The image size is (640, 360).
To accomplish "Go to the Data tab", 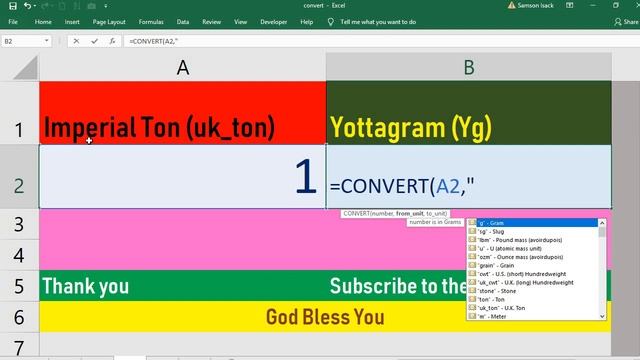I will point(183,22).
